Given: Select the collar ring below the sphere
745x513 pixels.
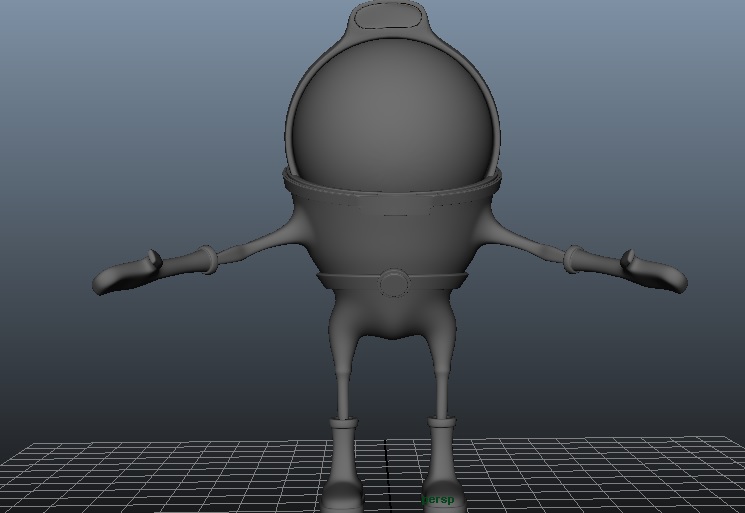Looking at the screenshot, I should pyautogui.click(x=392, y=190).
